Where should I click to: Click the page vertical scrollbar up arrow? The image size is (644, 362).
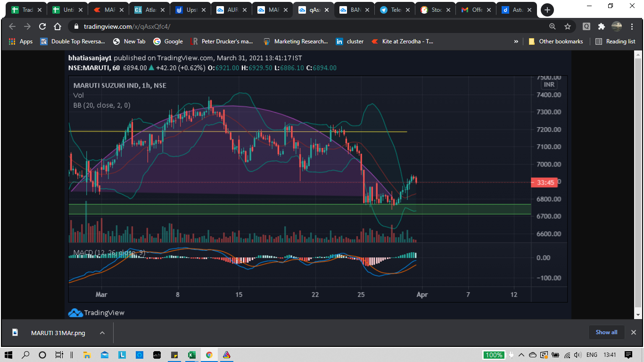pos(639,54)
